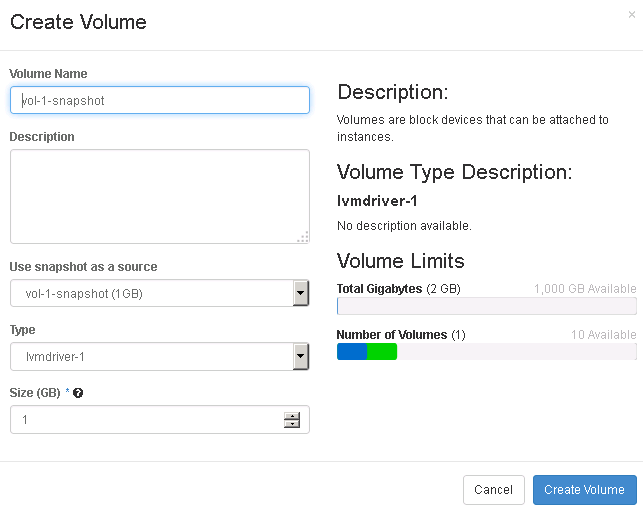The image size is (643, 514).
Task: Click the 'Use snapshot as a source' label
Action: coord(83,267)
